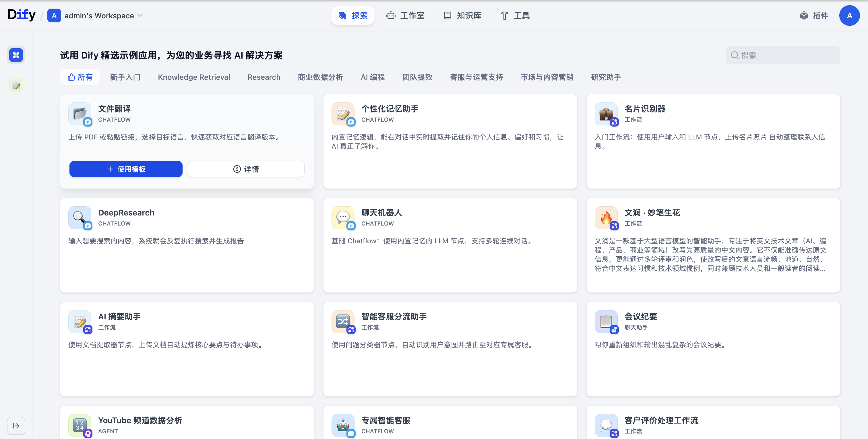Click the 聊天机器人 card title
Image resolution: width=868 pixels, height=439 pixels.
tap(382, 213)
